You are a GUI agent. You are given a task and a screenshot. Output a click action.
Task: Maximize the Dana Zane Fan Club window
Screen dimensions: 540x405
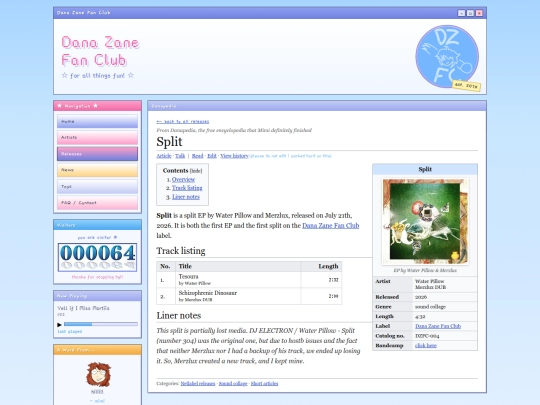[470, 13]
